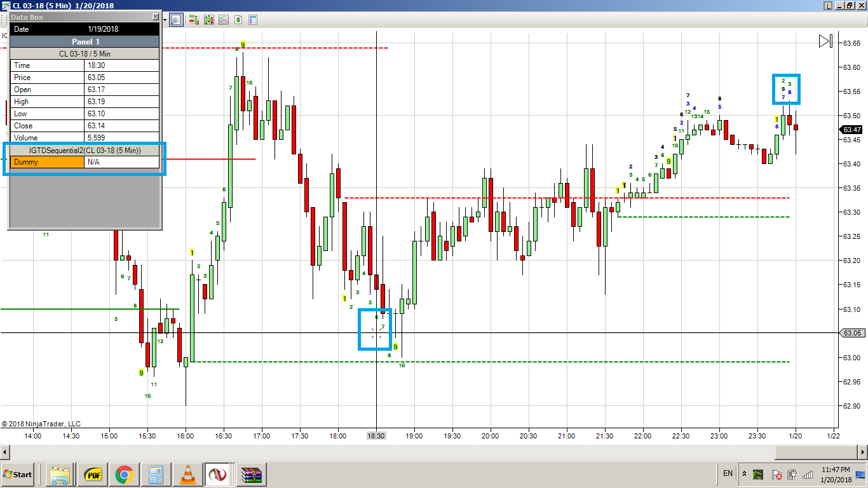Open Google Chrome from taskbar
Screen dimensions: 868x488
[124, 474]
